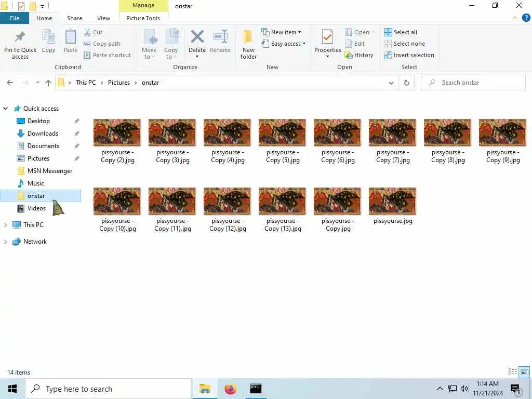Click the Windows Start button
532x399 pixels.
(x=12, y=389)
